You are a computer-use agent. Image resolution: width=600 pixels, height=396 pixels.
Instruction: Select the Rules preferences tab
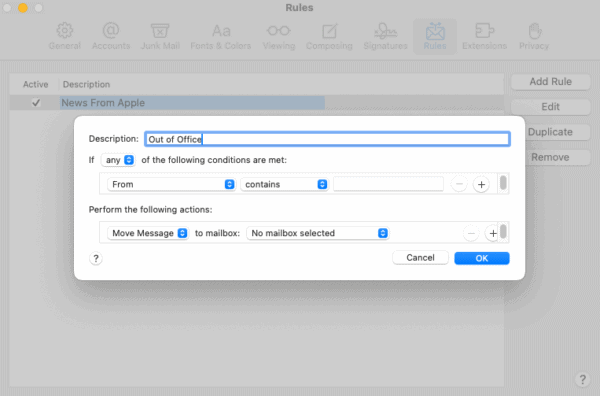coord(435,37)
